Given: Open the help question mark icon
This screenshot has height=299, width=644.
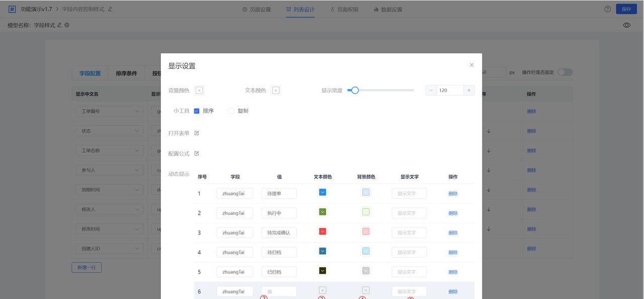Looking at the screenshot, I should tap(607, 9).
